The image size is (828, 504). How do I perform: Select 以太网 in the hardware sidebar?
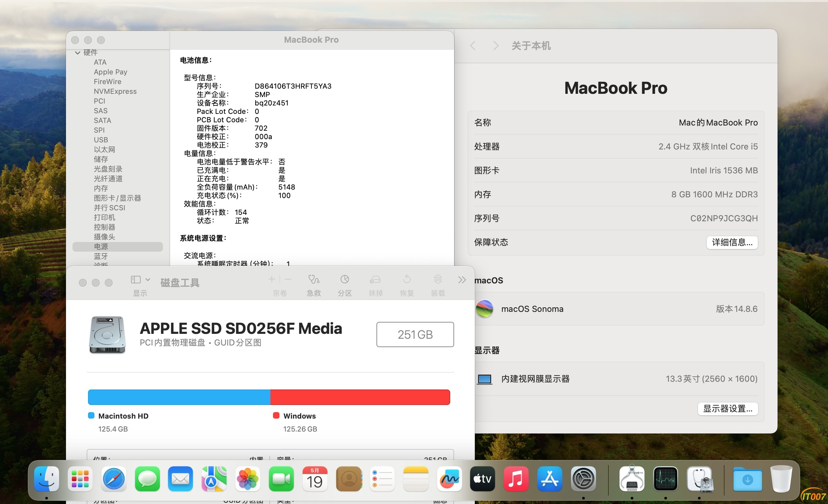(104, 149)
